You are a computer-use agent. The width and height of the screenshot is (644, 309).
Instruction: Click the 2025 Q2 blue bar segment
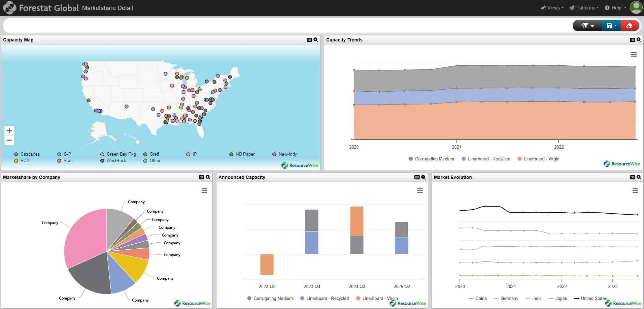pyautogui.click(x=402, y=246)
